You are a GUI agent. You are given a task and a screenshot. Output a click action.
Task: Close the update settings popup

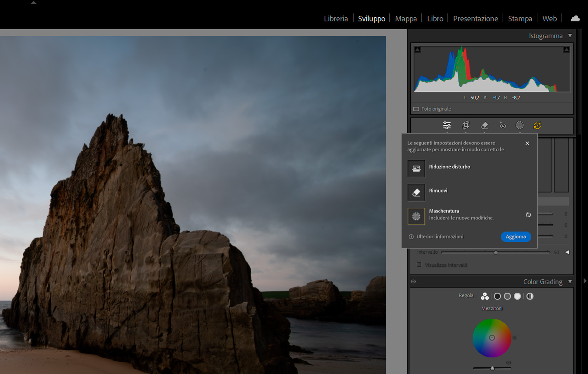tap(527, 143)
